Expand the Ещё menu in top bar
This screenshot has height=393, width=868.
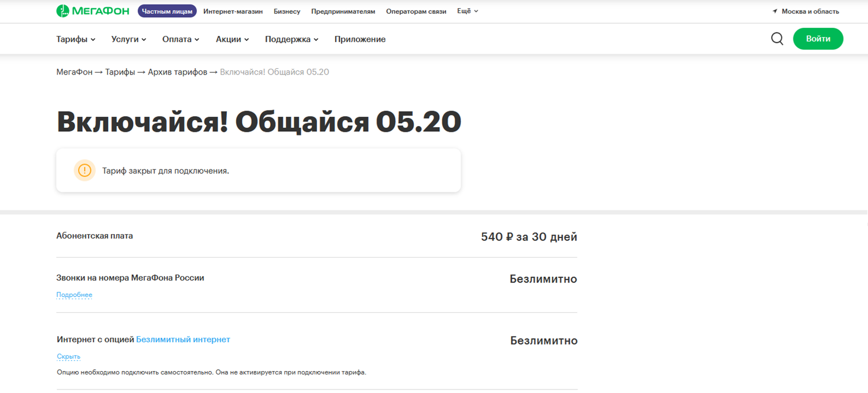pos(468,11)
